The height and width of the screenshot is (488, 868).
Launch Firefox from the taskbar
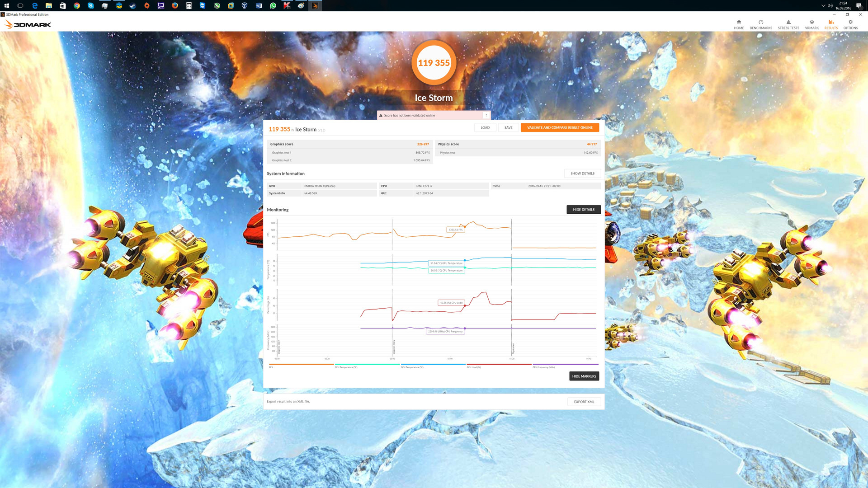tap(175, 5)
